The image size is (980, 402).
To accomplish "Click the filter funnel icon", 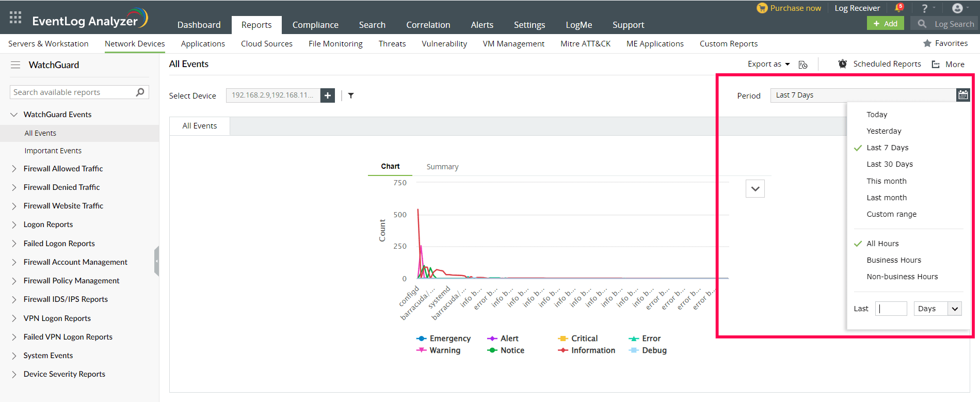I will click(x=351, y=95).
